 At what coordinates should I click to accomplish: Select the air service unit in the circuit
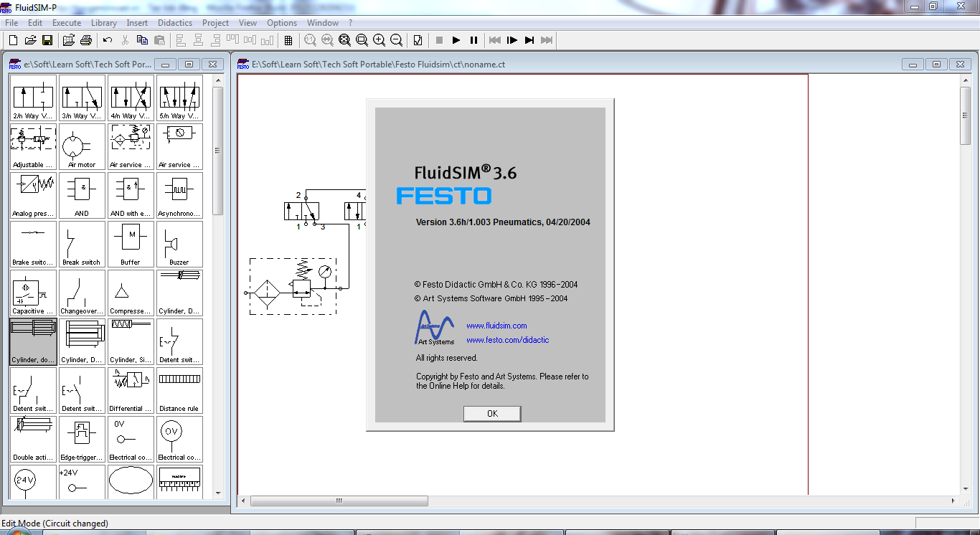pyautogui.click(x=293, y=286)
